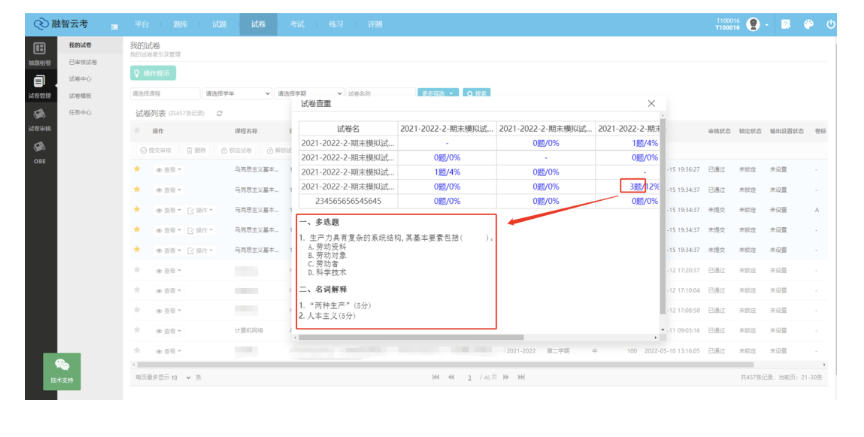Close the 试卷查重 dialog
Image resolution: width=864 pixels, height=437 pixels.
pos(651,103)
